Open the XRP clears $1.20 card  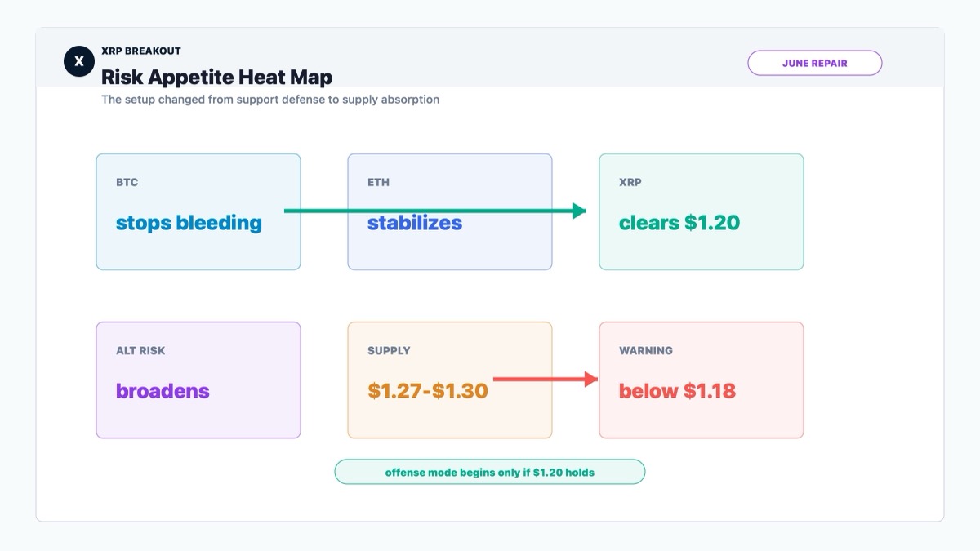pyautogui.click(x=702, y=211)
